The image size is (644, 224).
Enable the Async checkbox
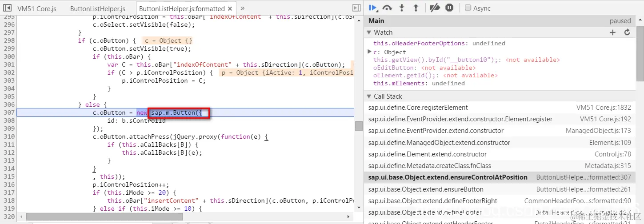click(468, 8)
